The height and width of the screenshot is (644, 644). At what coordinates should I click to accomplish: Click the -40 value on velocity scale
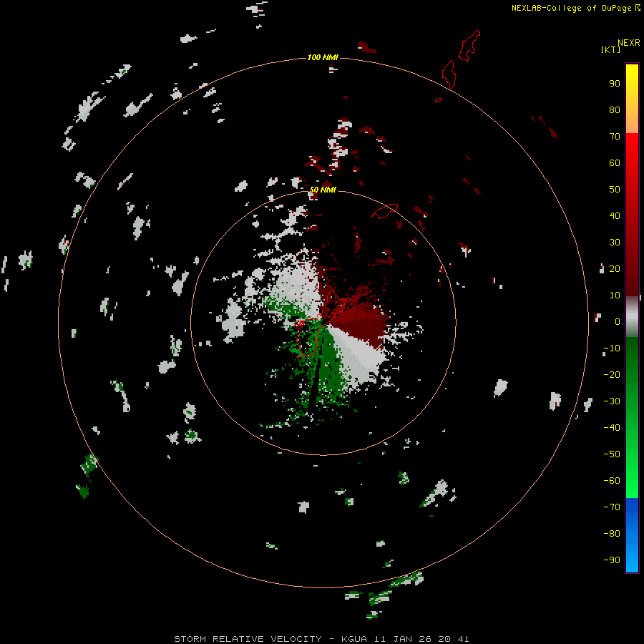tap(612, 428)
